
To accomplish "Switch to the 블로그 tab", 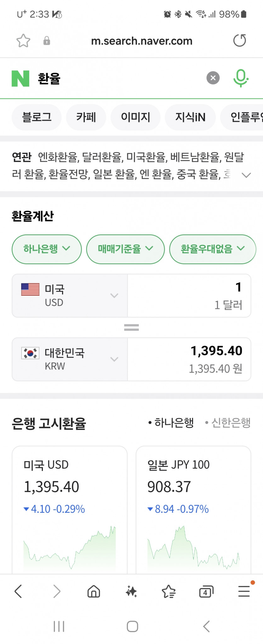I will click(x=37, y=117).
